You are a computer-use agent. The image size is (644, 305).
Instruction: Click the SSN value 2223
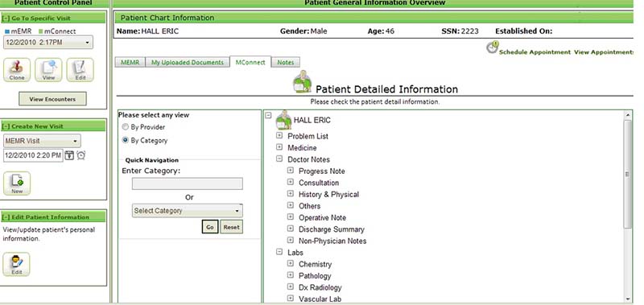point(470,31)
